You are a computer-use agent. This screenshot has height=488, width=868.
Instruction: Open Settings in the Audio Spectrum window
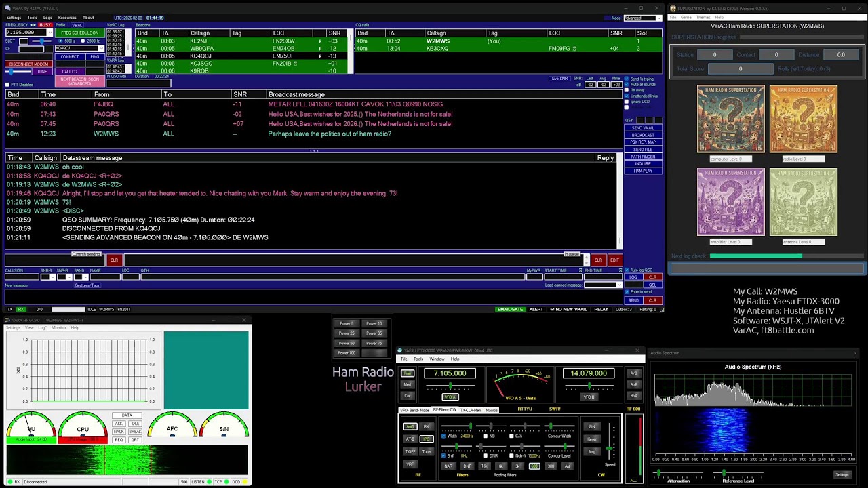tap(842, 474)
